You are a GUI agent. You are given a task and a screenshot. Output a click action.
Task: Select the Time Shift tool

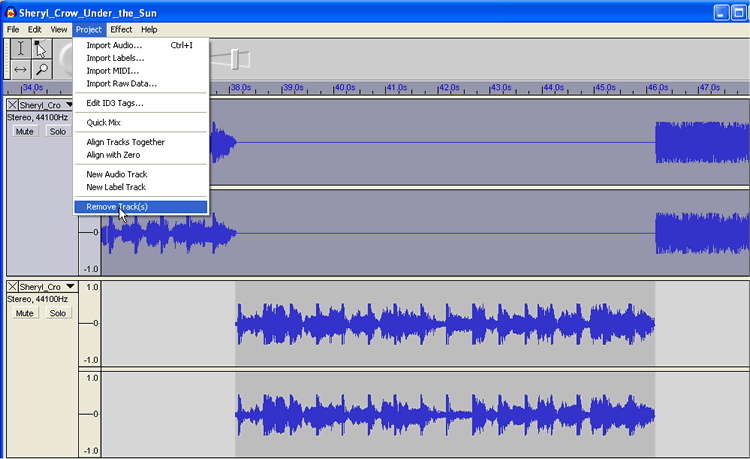[21, 69]
